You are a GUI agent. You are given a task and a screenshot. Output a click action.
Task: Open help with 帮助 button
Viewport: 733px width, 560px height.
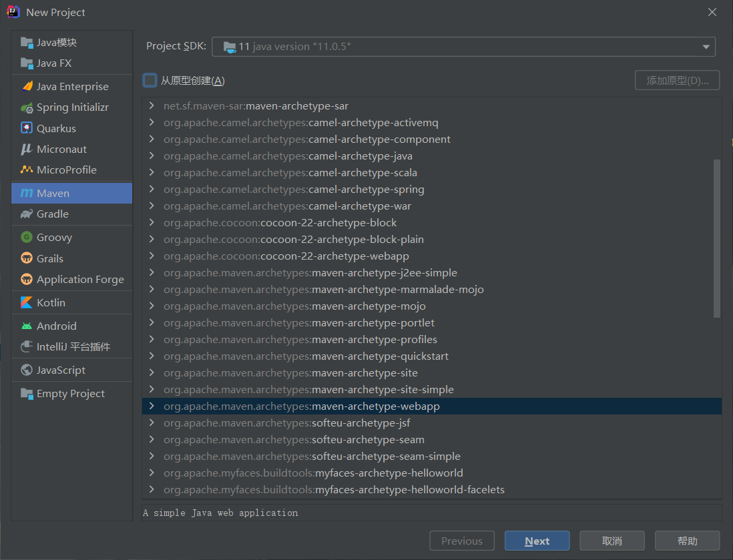pyautogui.click(x=687, y=541)
